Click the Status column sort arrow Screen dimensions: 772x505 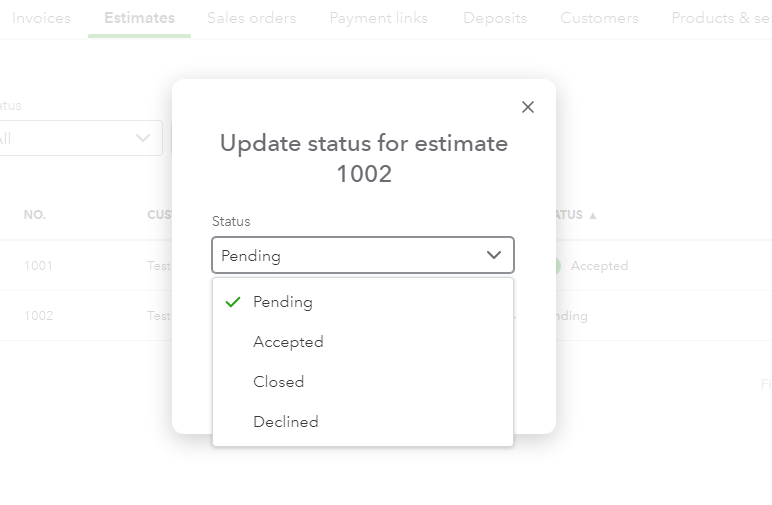coord(593,215)
